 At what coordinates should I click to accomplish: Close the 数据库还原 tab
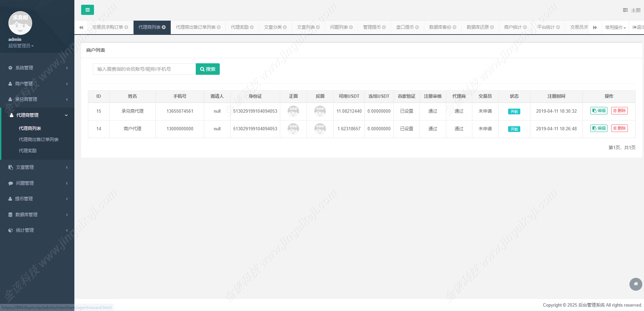point(492,27)
